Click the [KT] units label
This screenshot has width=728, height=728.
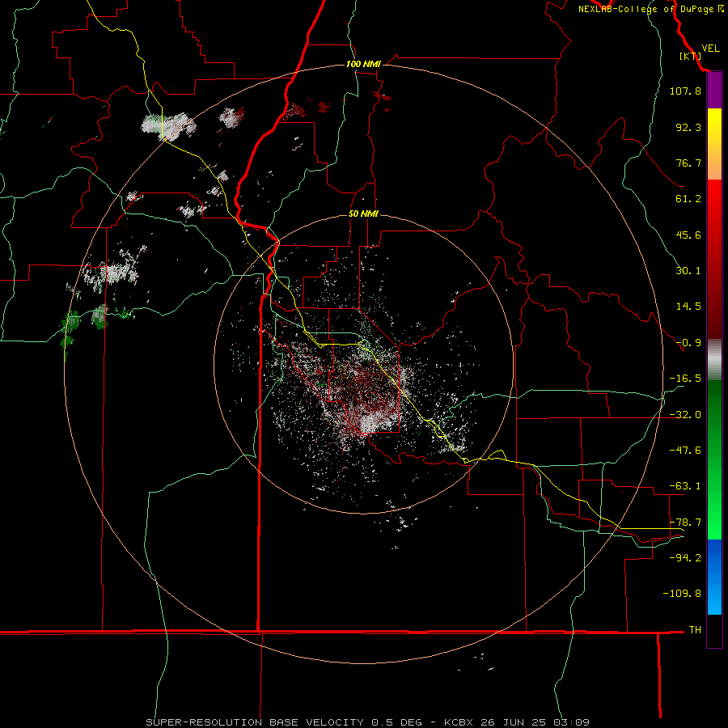[690, 56]
